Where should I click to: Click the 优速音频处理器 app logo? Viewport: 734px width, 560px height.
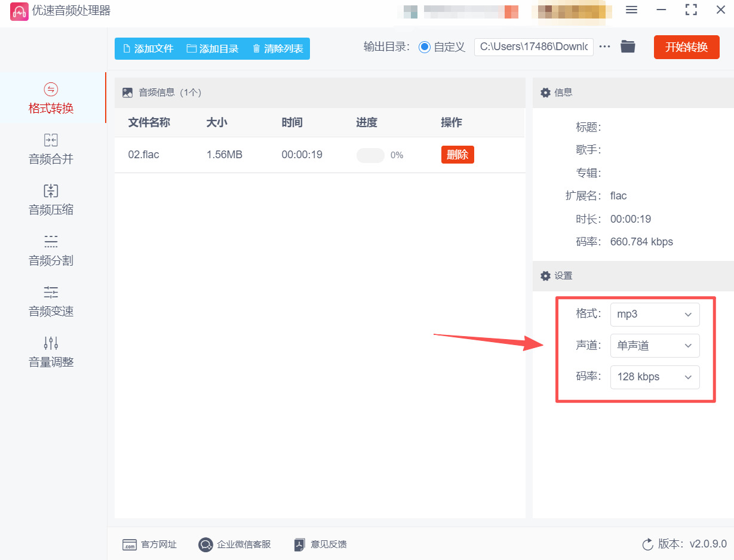pyautogui.click(x=20, y=11)
